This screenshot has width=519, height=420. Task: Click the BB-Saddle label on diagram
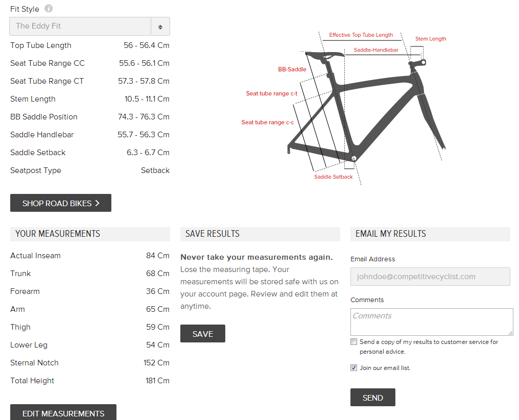(x=292, y=69)
